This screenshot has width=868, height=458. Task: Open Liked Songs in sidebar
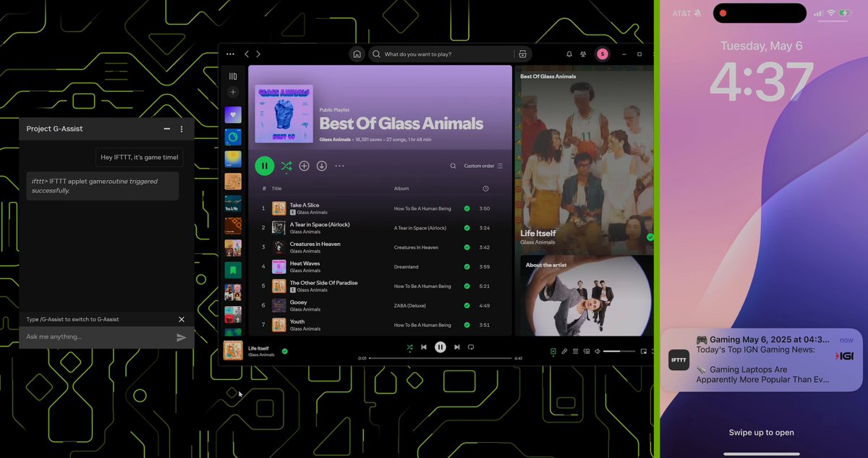233,115
